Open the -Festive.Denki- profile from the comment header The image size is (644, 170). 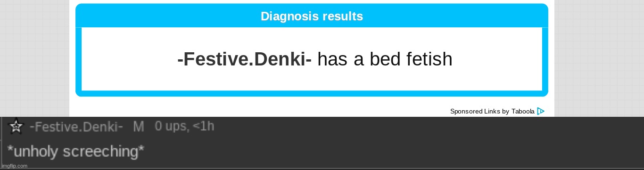(76, 126)
